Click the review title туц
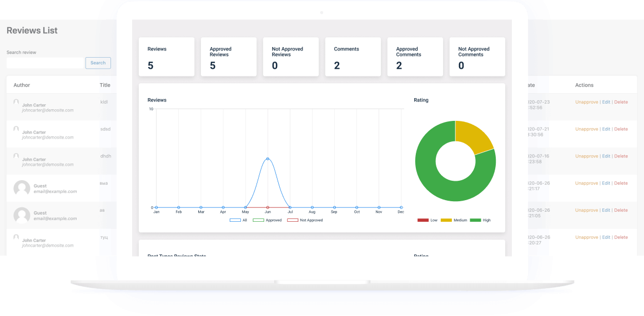 click(104, 237)
